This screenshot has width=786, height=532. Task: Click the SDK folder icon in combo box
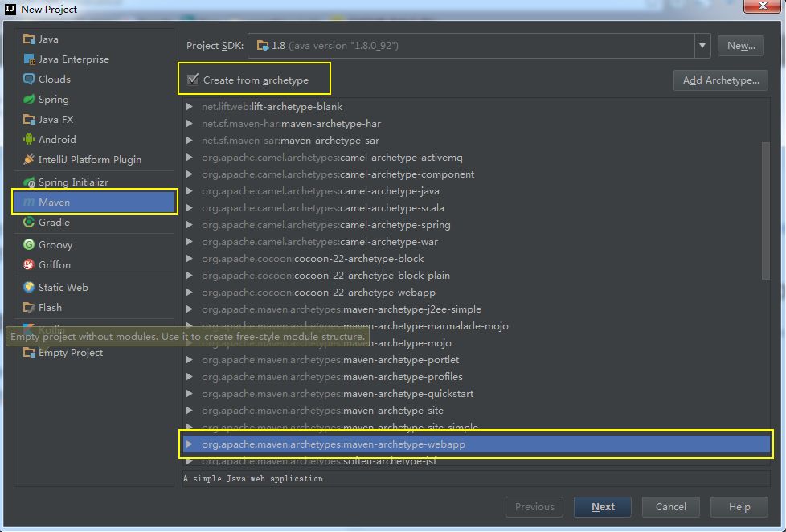[263, 46]
